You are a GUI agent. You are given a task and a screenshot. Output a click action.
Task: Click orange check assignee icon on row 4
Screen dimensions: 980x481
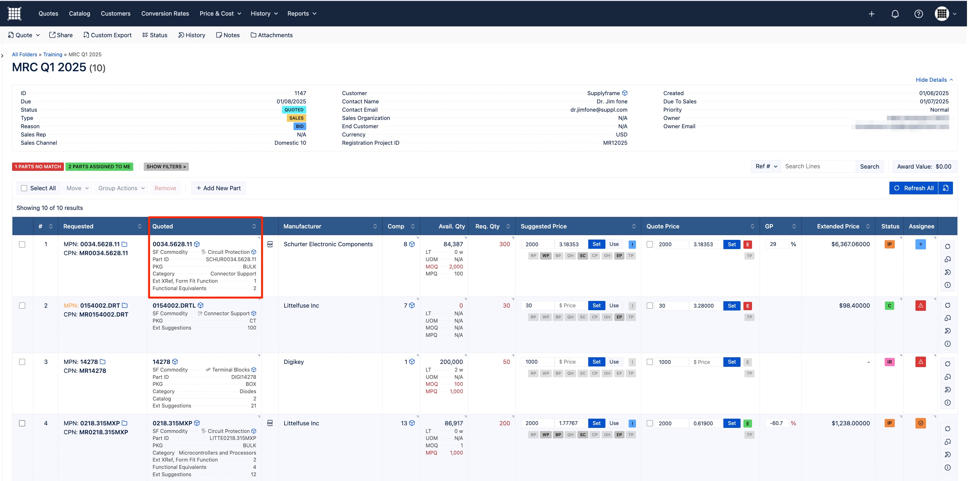(x=920, y=423)
